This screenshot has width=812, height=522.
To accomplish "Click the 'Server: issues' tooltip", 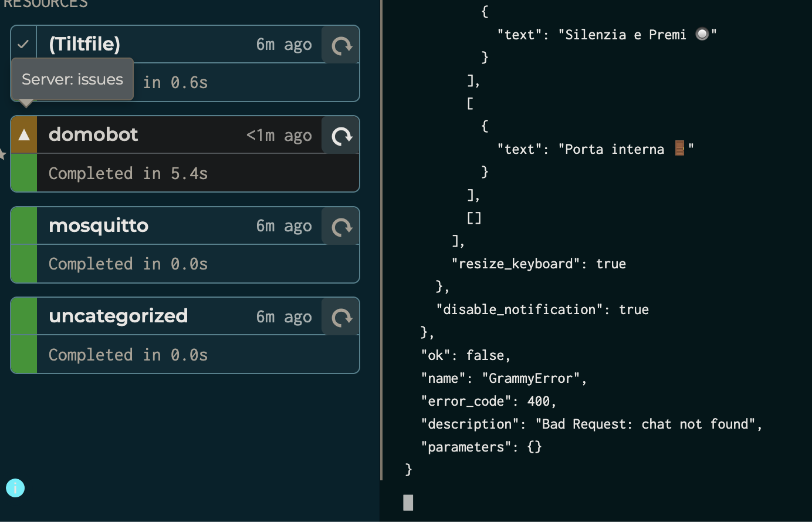I will click(72, 79).
